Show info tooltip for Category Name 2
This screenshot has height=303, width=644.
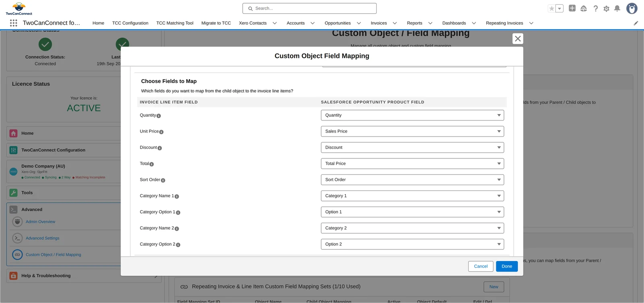177,228
